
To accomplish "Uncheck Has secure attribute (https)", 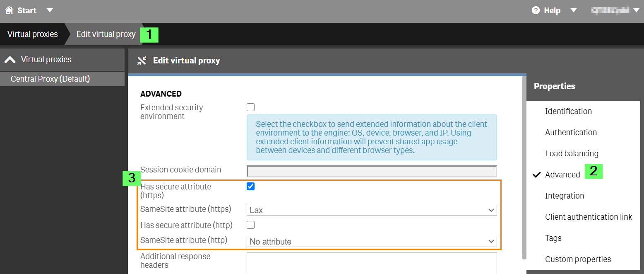I will point(251,187).
